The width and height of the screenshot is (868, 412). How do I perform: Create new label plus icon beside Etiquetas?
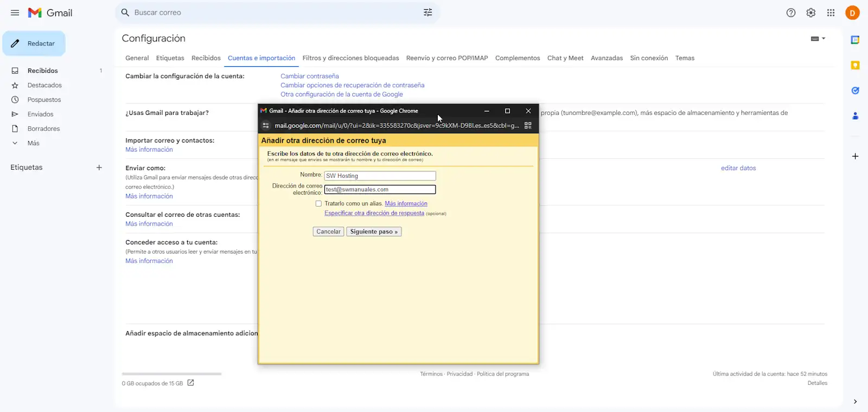click(99, 168)
